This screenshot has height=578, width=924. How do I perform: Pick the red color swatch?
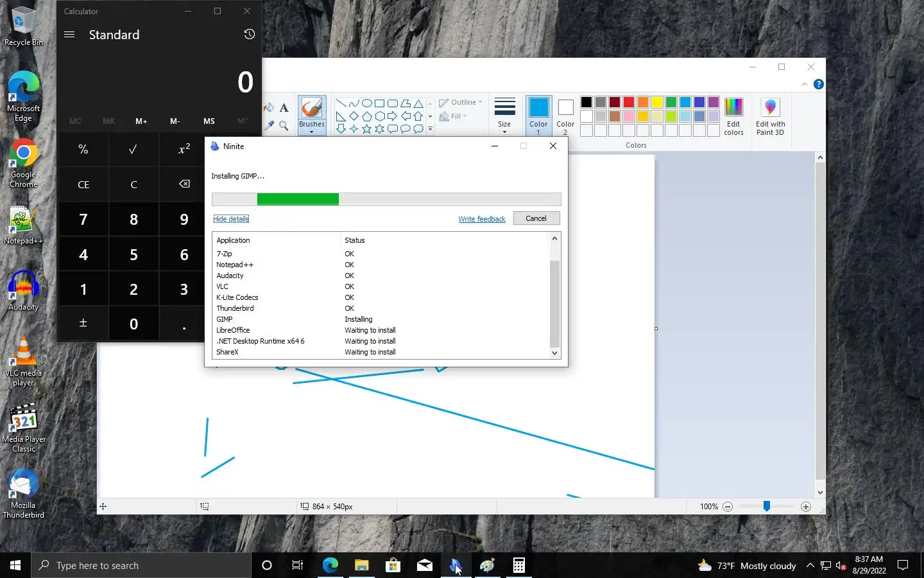click(629, 102)
